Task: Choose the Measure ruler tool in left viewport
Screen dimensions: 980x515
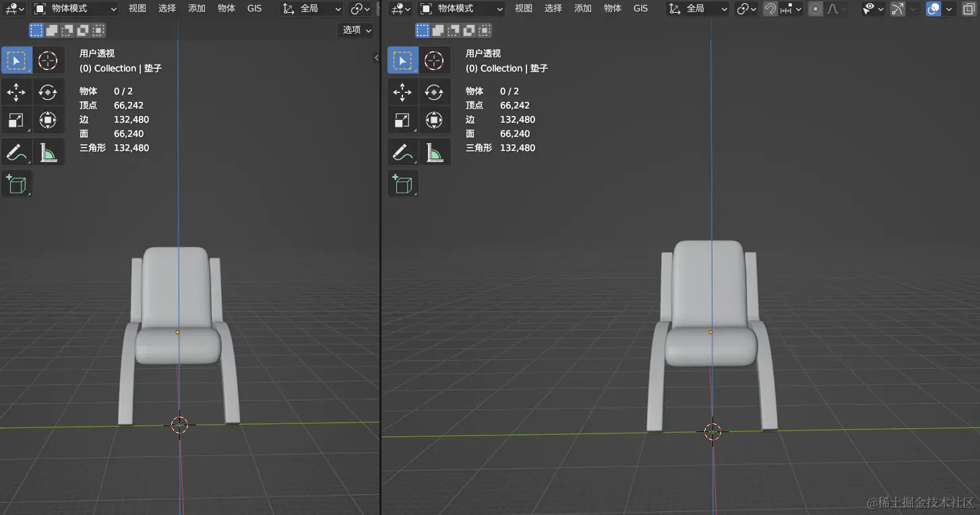Action: 47,152
